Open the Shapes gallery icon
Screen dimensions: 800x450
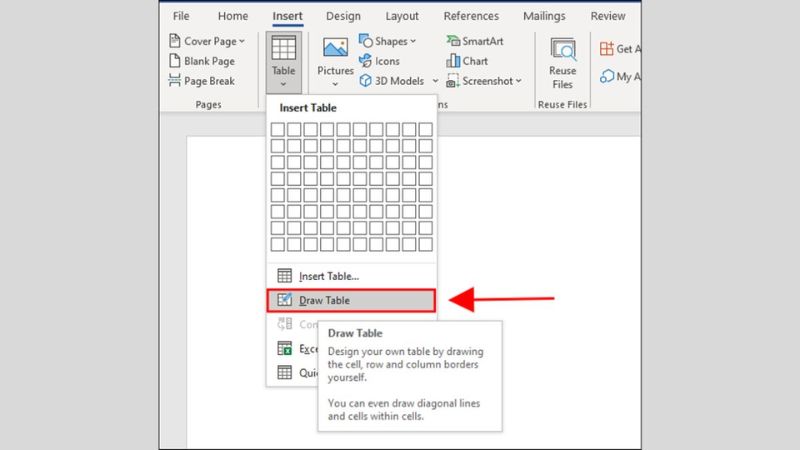pyautogui.click(x=365, y=41)
